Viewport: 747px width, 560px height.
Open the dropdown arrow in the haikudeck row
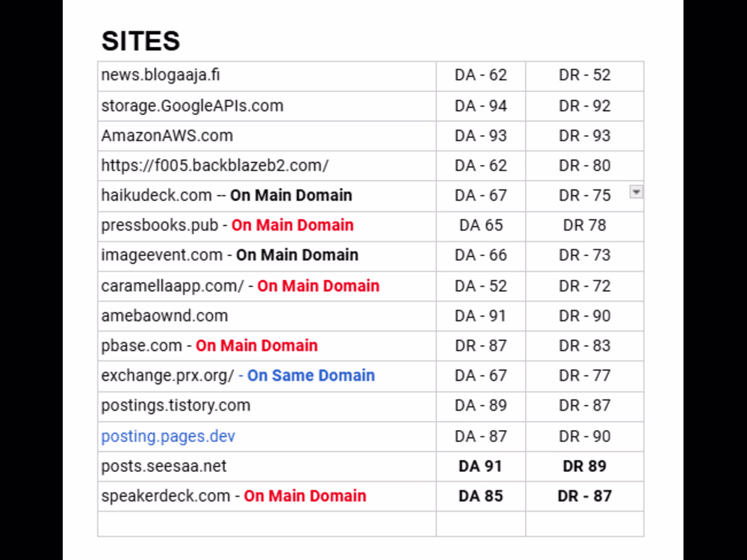click(636, 193)
